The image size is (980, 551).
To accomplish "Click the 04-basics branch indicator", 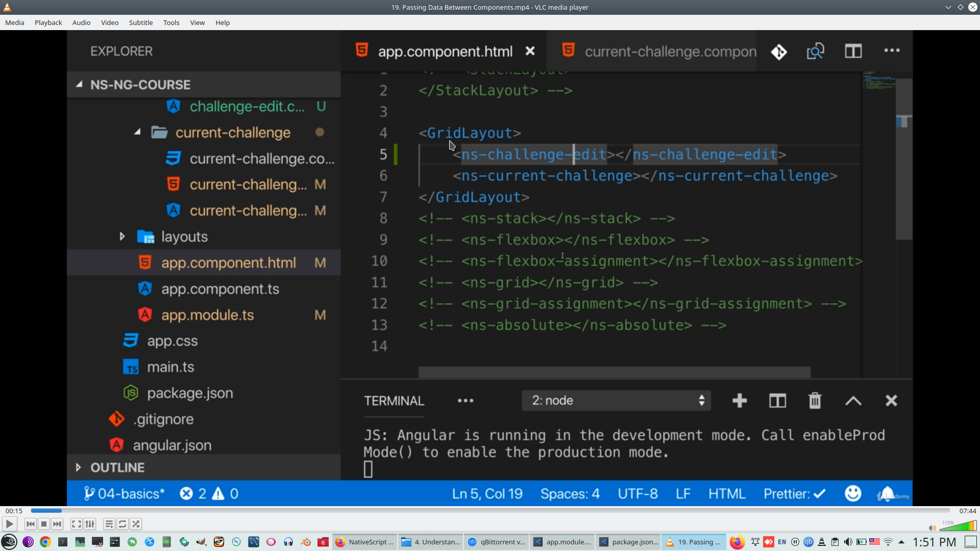I will click(124, 493).
